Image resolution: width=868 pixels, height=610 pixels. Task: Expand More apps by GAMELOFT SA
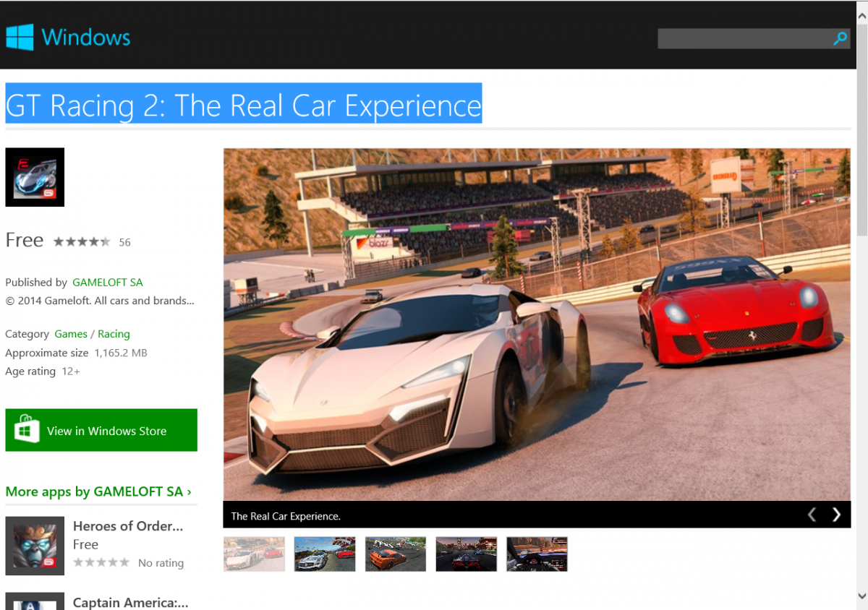pyautogui.click(x=98, y=491)
